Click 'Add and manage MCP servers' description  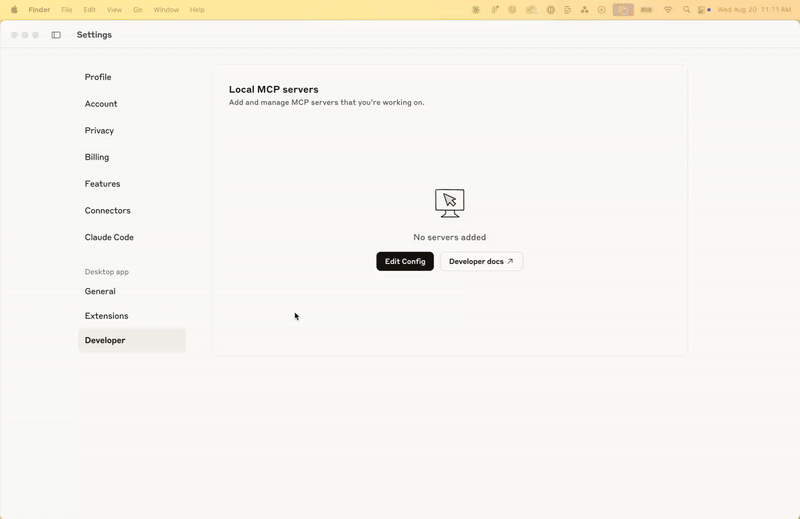tap(327, 103)
